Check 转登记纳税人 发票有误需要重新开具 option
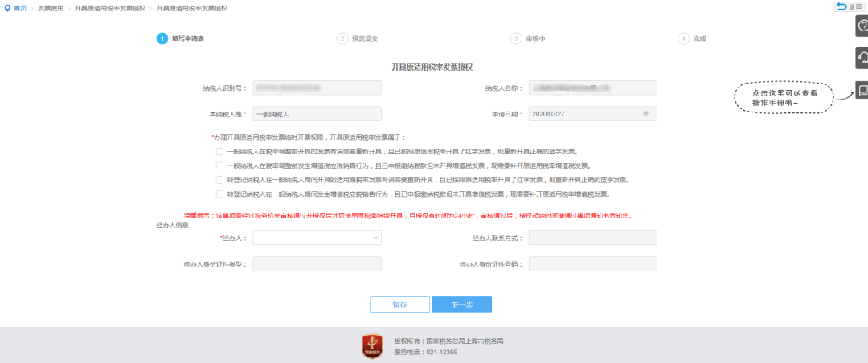 click(219, 180)
